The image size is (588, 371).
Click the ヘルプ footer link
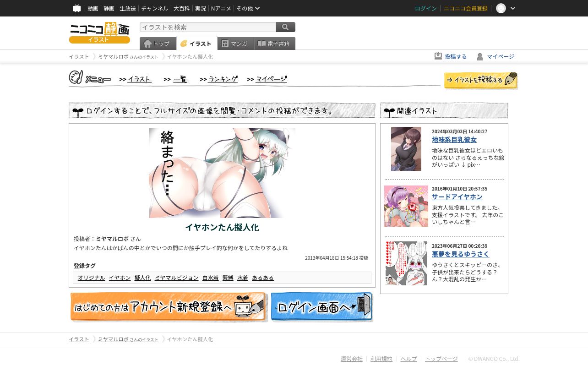click(x=409, y=359)
